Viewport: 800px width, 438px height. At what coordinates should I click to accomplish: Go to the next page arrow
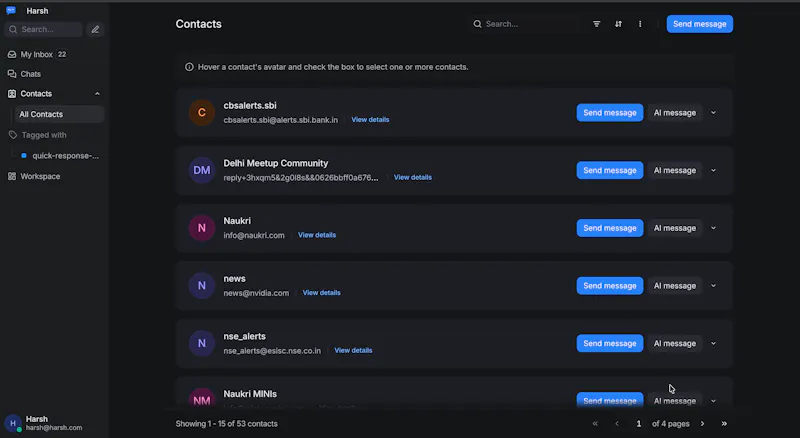coord(703,424)
